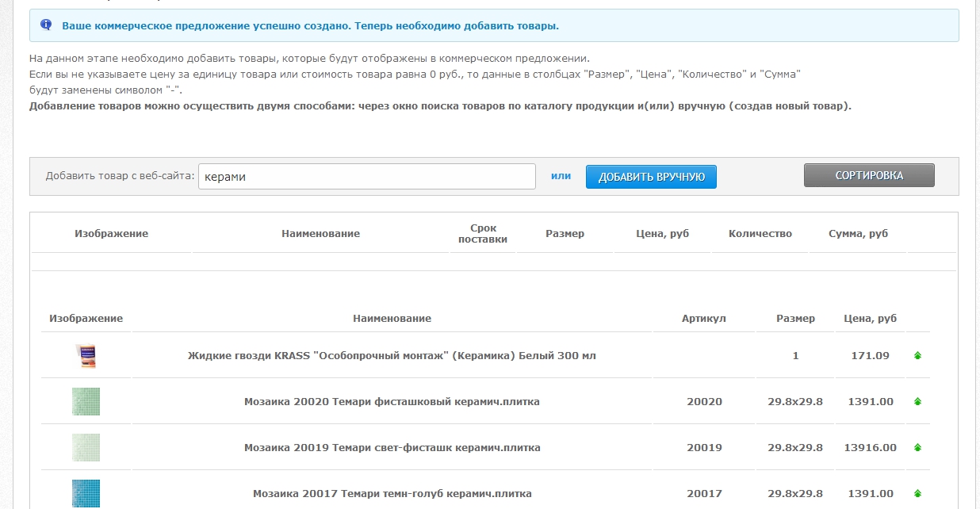
Task: Click the price 171.09 cell
Action: [x=871, y=356]
